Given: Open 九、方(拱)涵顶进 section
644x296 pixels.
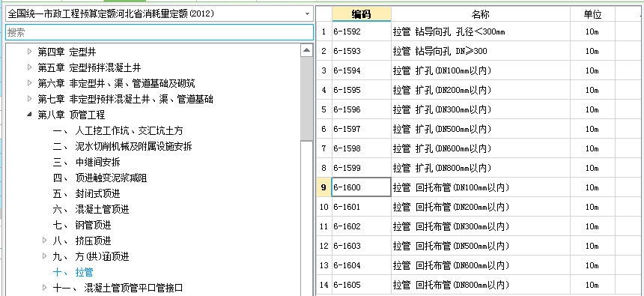Looking at the screenshot, I should click(x=91, y=256).
